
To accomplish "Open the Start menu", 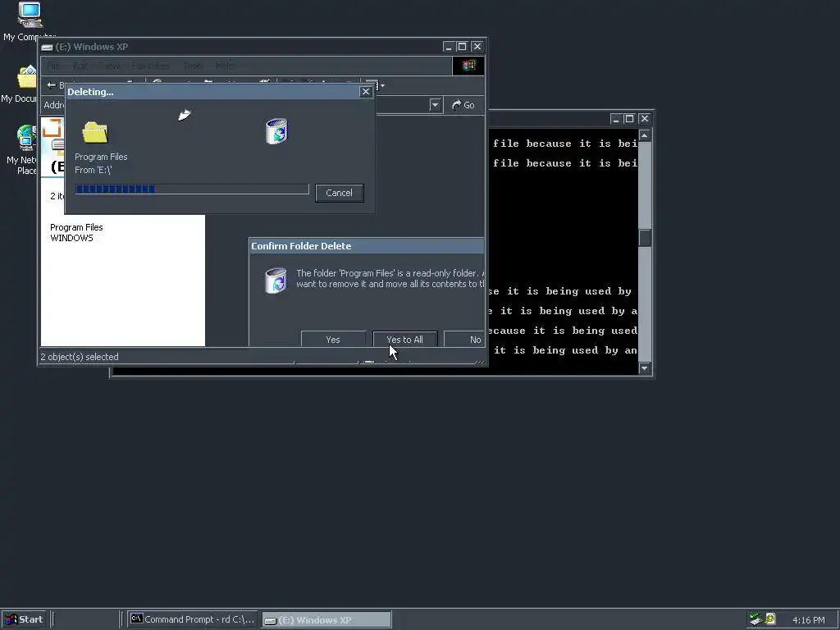I will pyautogui.click(x=24, y=619).
